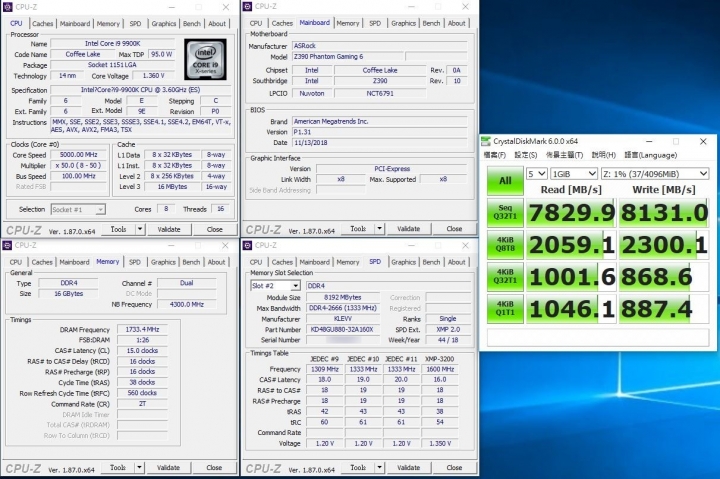The height and width of the screenshot is (479, 720).
Task: Click the bottom Close button in the Mainboard window
Action: point(454,228)
